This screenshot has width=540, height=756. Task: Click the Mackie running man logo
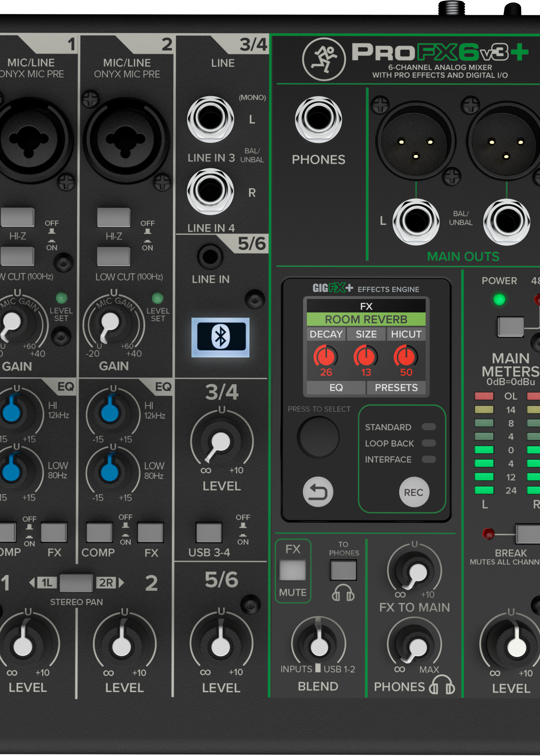(x=324, y=59)
